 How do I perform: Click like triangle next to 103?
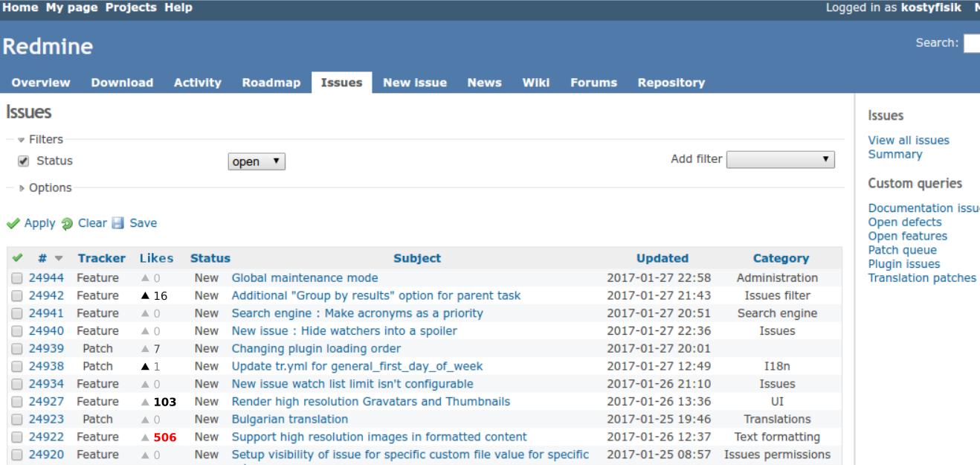pyautogui.click(x=145, y=402)
